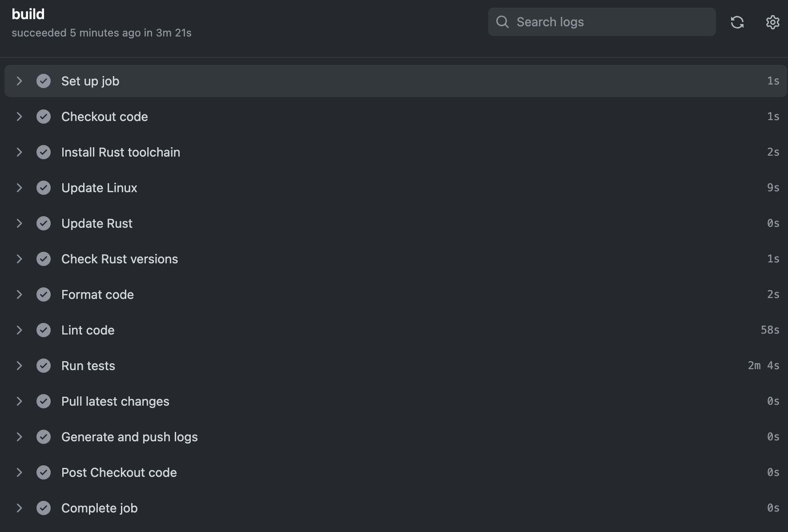Expand the Run tests step

pyautogui.click(x=19, y=366)
